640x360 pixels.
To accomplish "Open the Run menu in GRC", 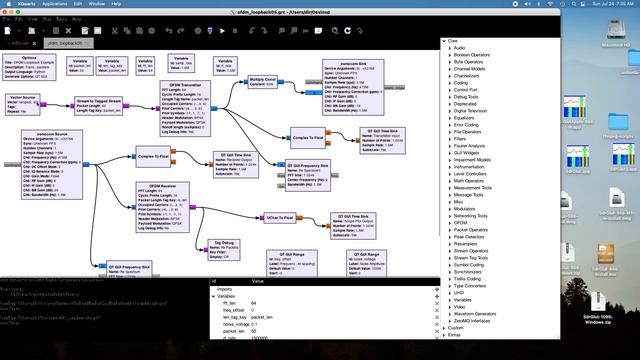I will pos(47,19).
